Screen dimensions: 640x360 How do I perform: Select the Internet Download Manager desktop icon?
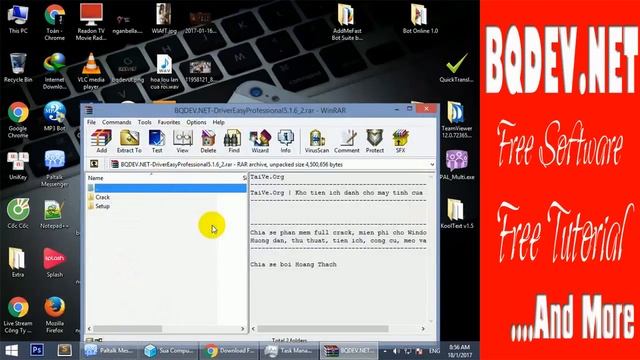point(55,71)
